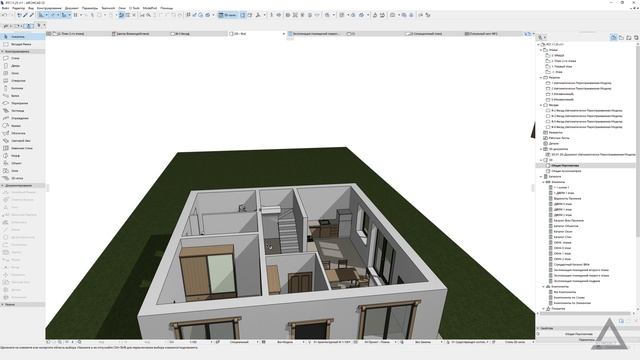Select the 3D mesh (3D-сетка) tool
Image resolution: width=640 pixels, height=360 pixels.
pos(16,178)
